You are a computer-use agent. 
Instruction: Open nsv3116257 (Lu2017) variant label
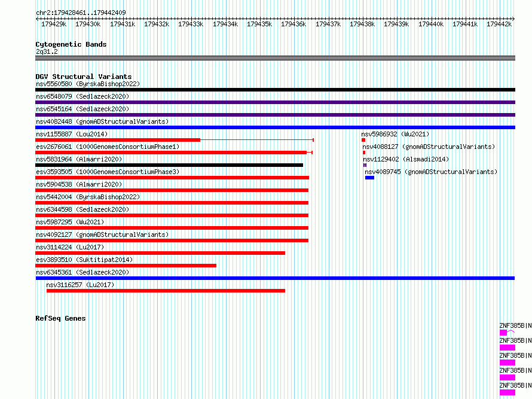tap(80, 285)
